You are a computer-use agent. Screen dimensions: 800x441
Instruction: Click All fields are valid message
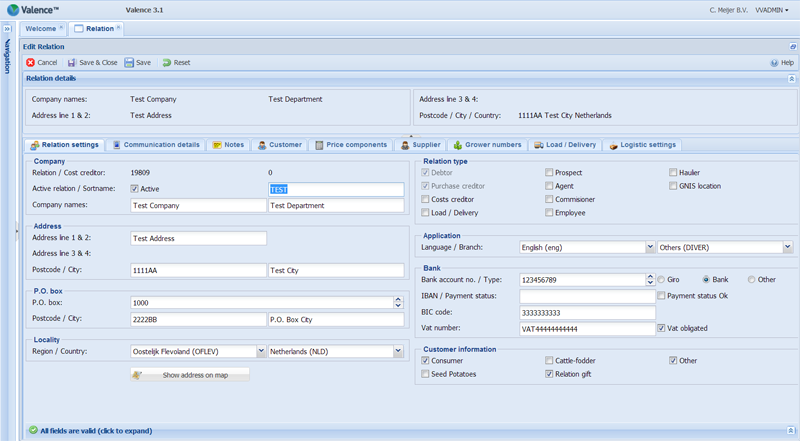[x=96, y=431]
